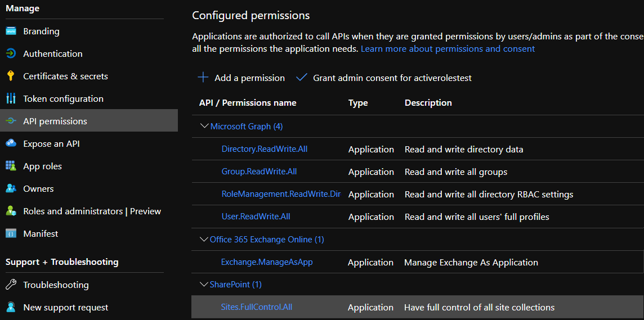
Task: Click the Authentication arrow icon
Action: [11, 54]
